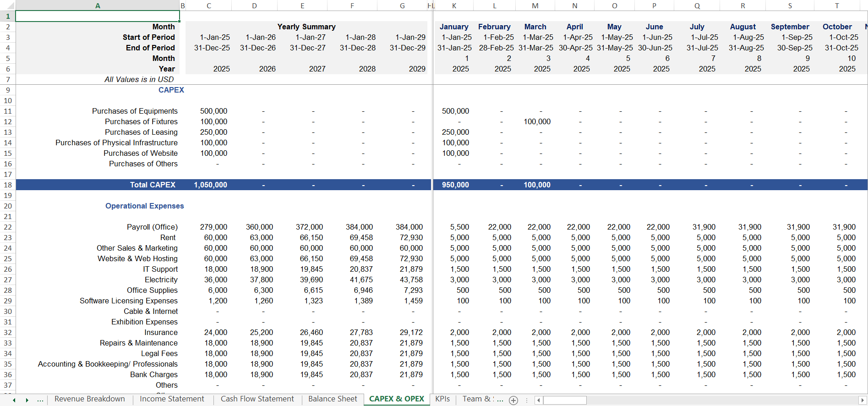The height and width of the screenshot is (406, 868).
Task: Go to next sheet tabs with right arrow
Action: pyautogui.click(x=27, y=400)
